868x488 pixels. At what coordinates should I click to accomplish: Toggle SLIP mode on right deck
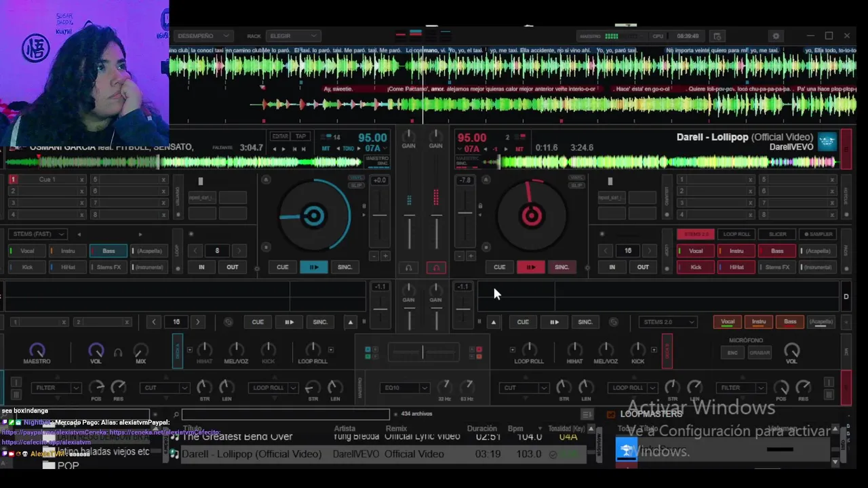point(576,186)
